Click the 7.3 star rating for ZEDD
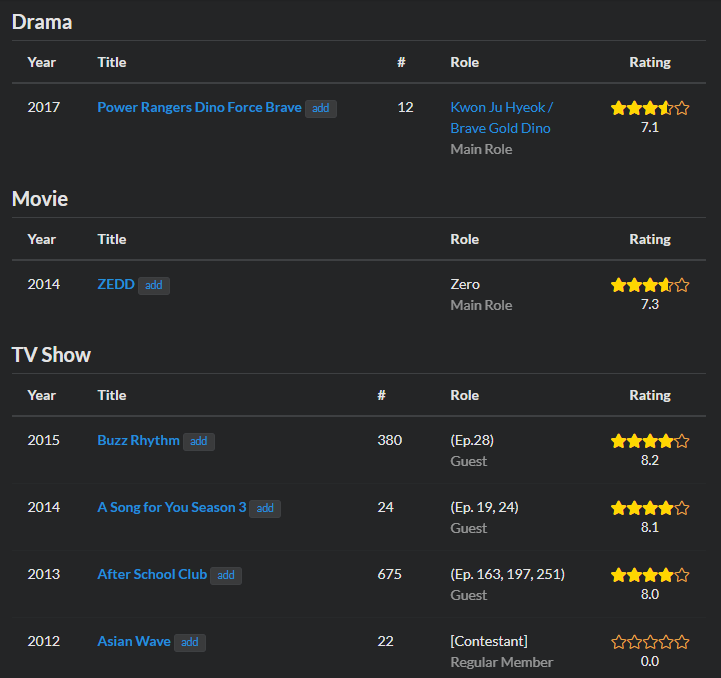This screenshot has height=678, width=721. (x=649, y=285)
